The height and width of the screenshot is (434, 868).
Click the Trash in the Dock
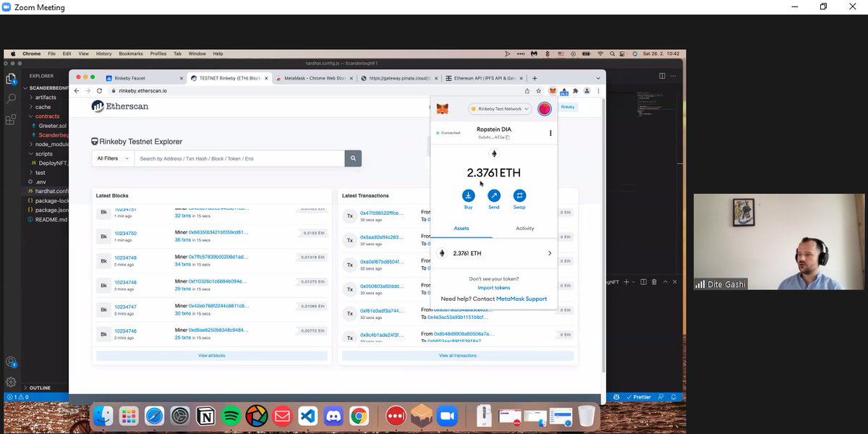(587, 416)
